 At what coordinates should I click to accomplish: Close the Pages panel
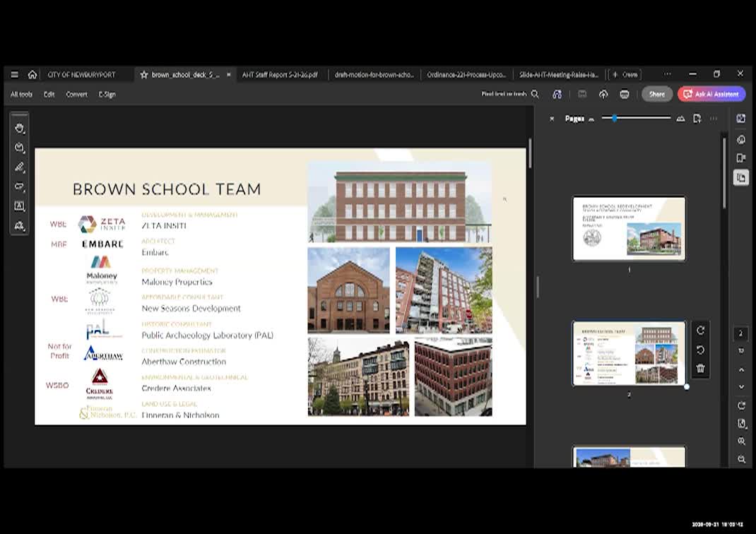pyautogui.click(x=552, y=119)
